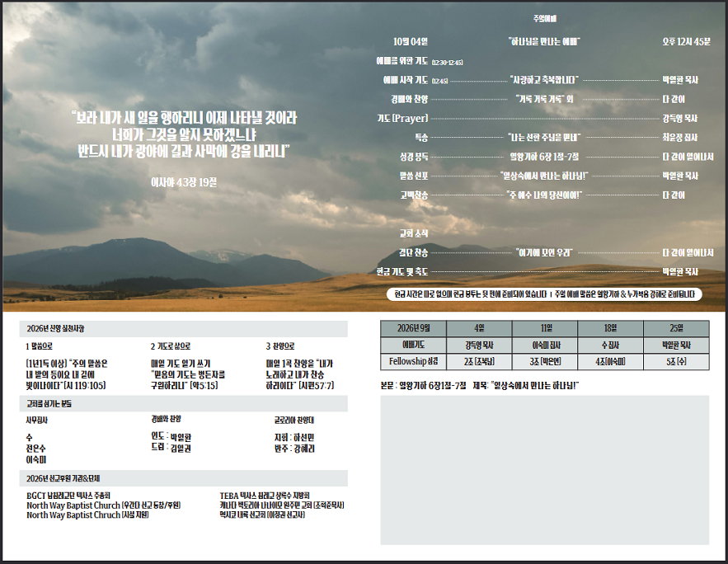Click the "11일" column header cell
This screenshot has width=728, height=564.
[x=545, y=329]
